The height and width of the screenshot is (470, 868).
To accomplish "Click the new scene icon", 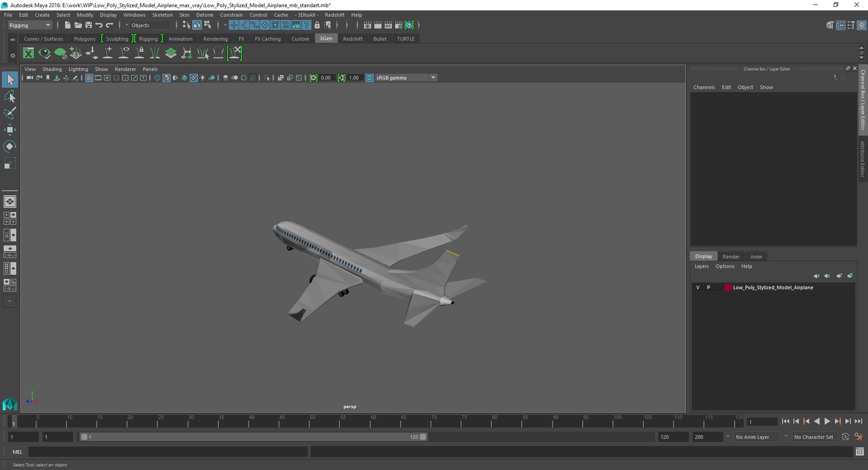I will 67,25.
